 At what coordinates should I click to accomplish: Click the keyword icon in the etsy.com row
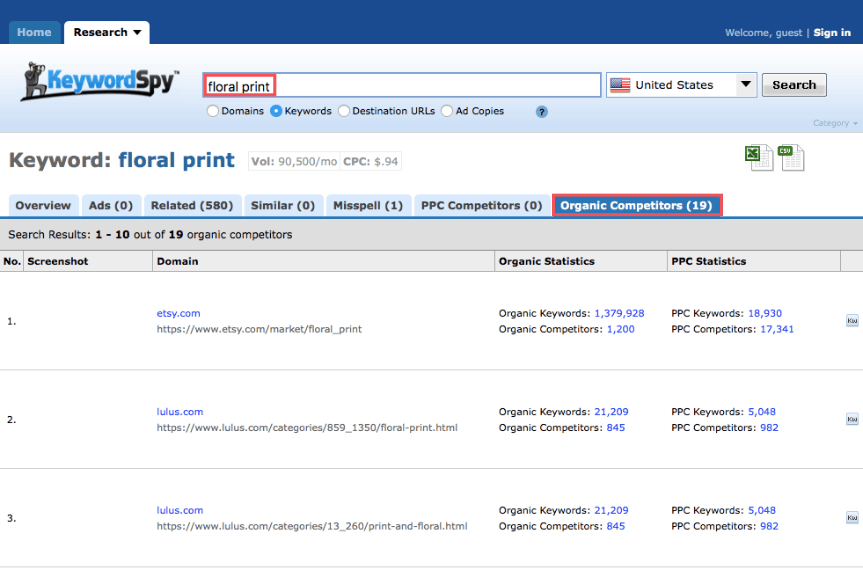[x=852, y=321]
